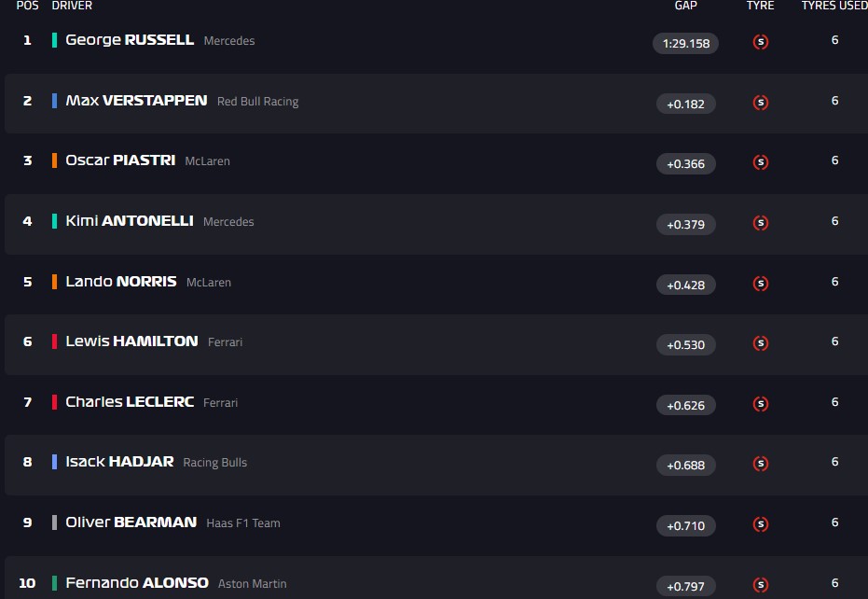Screen dimensions: 868x599
Task: Click Lewis Hamilton's soft tyre icon
Action: [761, 343]
